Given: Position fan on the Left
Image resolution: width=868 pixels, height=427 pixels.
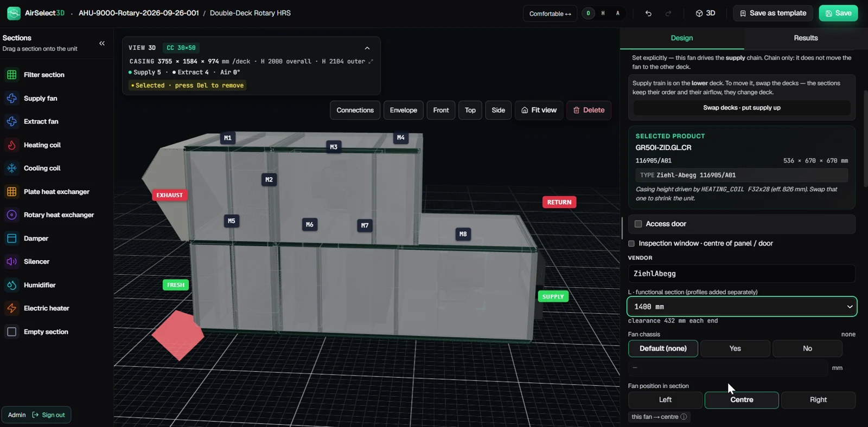Looking at the screenshot, I should pyautogui.click(x=665, y=400).
